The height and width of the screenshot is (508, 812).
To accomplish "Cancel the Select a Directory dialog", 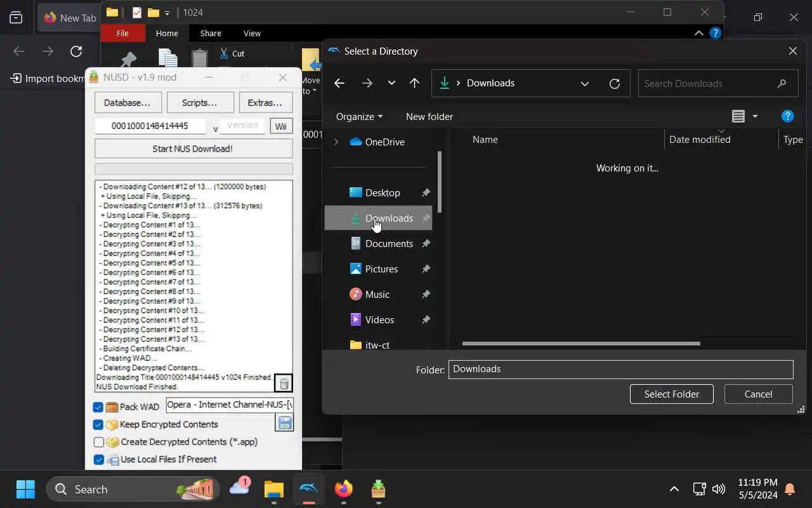I will point(758,394).
